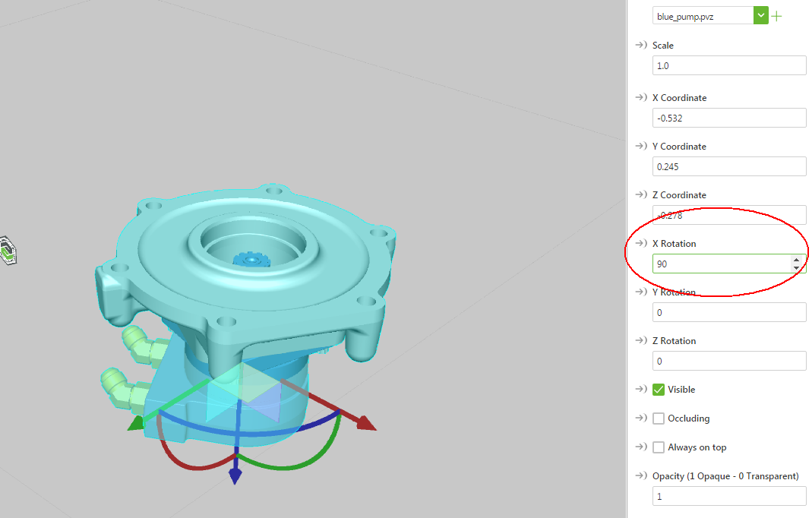
Task: Click the Z Rotation binding arrow icon
Action: click(641, 341)
